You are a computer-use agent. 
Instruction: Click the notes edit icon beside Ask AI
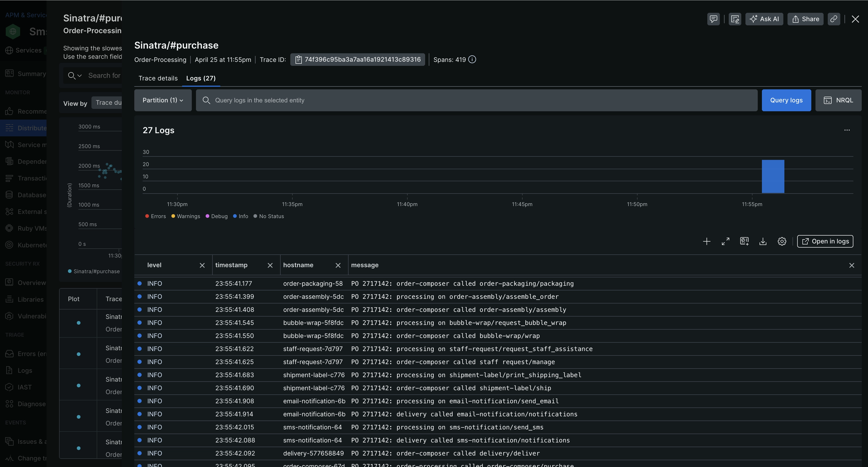pos(734,19)
